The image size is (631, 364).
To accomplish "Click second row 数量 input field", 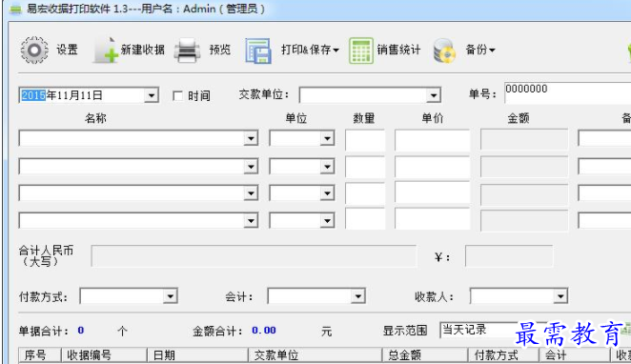I will [x=365, y=168].
